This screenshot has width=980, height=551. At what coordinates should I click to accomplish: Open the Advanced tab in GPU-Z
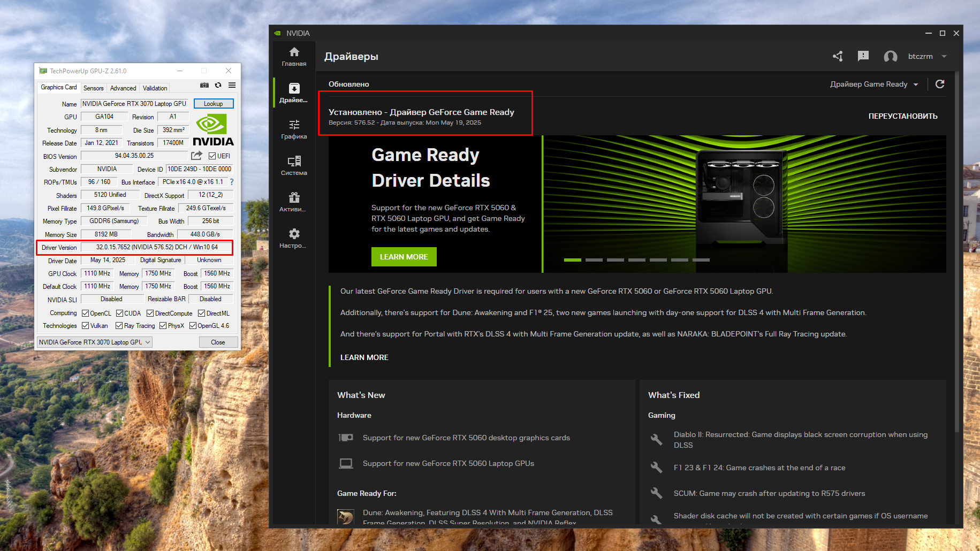coord(123,88)
